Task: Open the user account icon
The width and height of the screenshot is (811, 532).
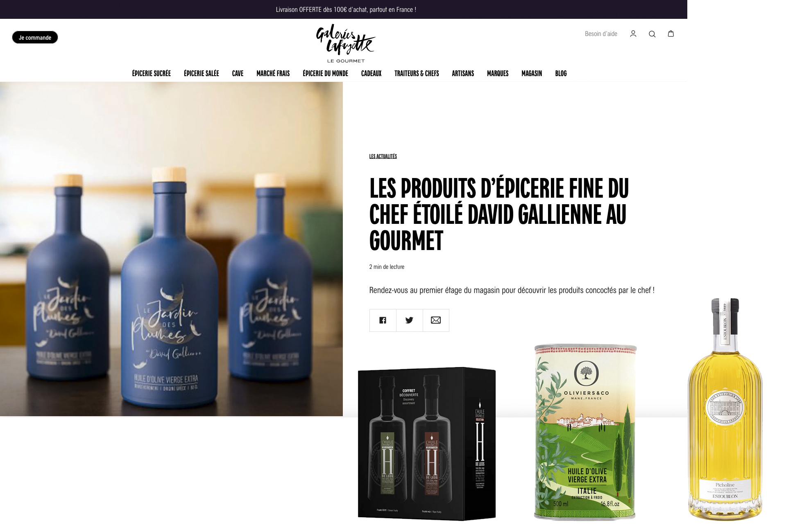Action: coord(633,34)
